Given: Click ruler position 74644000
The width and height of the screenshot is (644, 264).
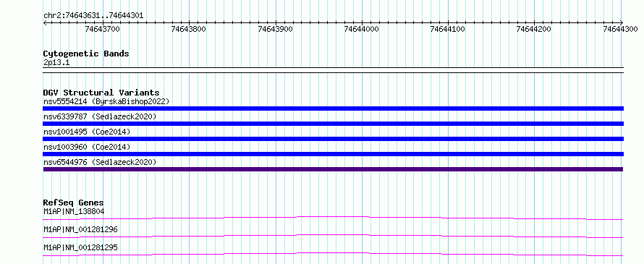Looking at the screenshot, I should 361,29.
